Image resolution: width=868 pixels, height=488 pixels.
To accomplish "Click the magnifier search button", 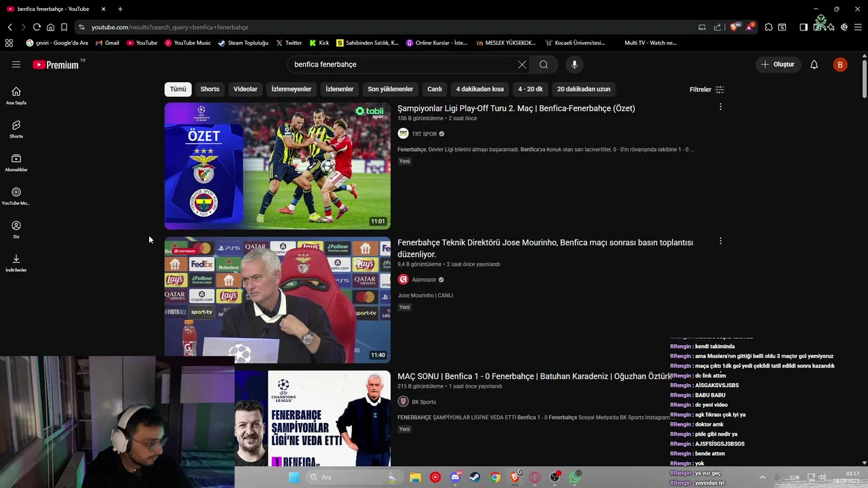I will point(544,64).
